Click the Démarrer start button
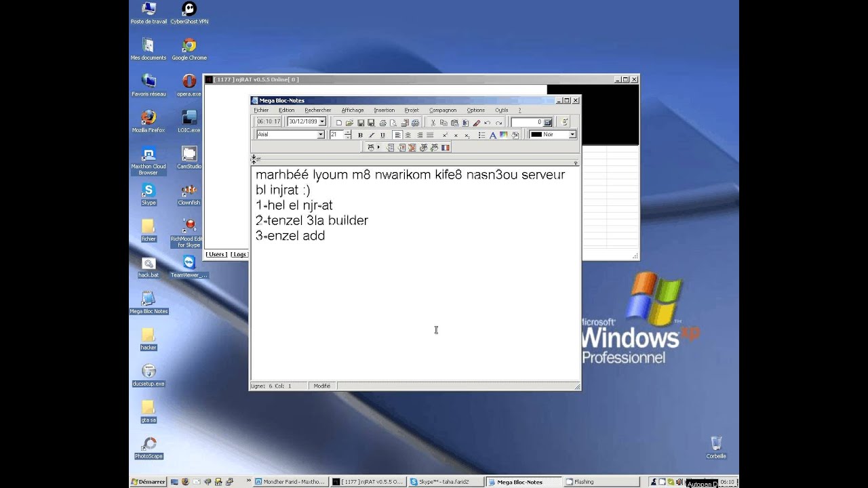 [x=149, y=482]
